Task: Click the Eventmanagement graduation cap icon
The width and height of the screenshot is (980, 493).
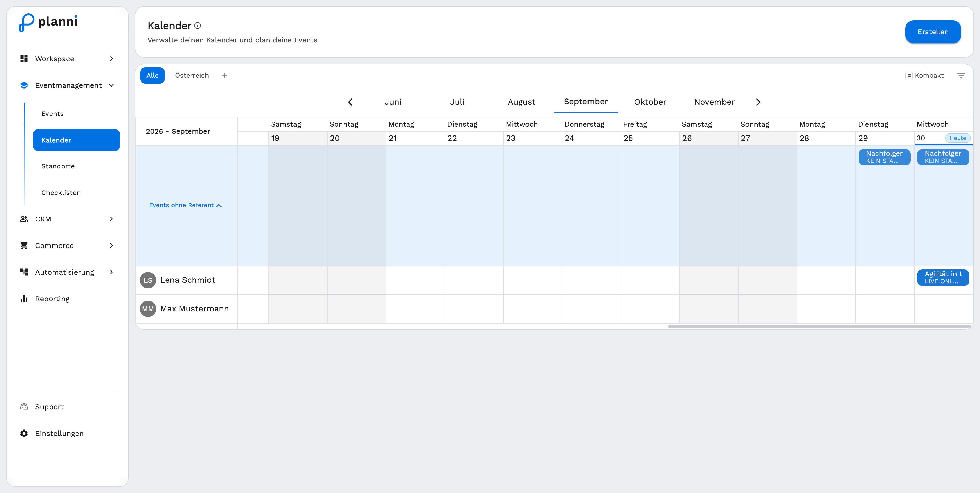Action: (x=24, y=85)
